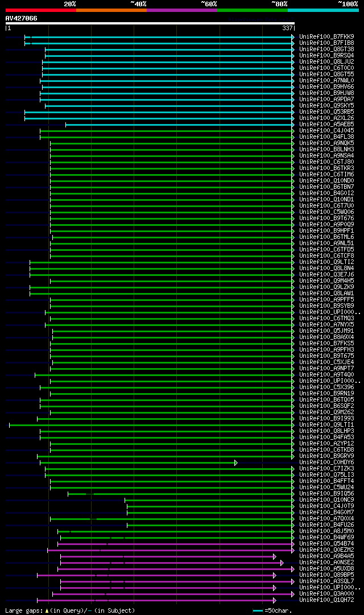Select the UniRef100_Q9LTI2 label
This screenshot has width=364, height=615.
pos(326,262)
